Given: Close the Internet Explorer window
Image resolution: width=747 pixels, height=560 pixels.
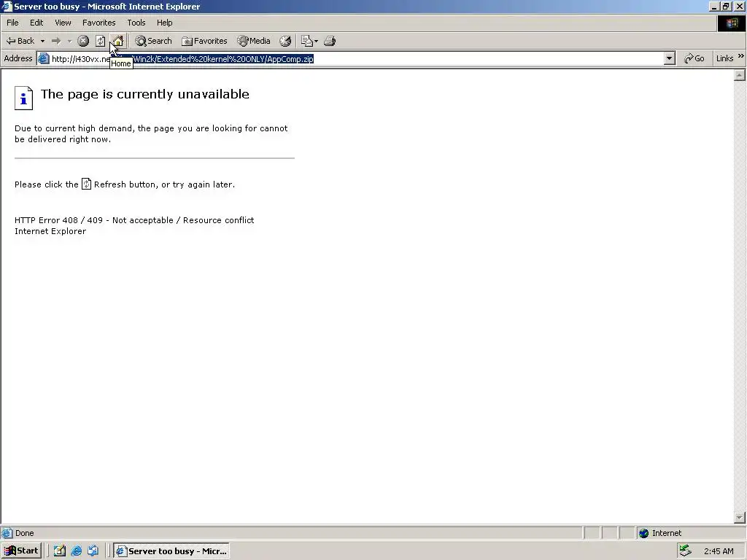Looking at the screenshot, I should pyautogui.click(x=740, y=6).
